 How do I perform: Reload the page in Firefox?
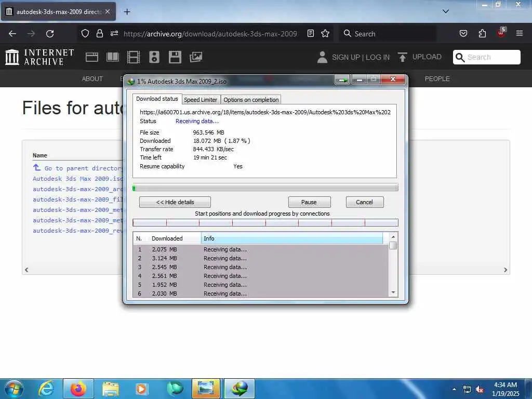50,34
